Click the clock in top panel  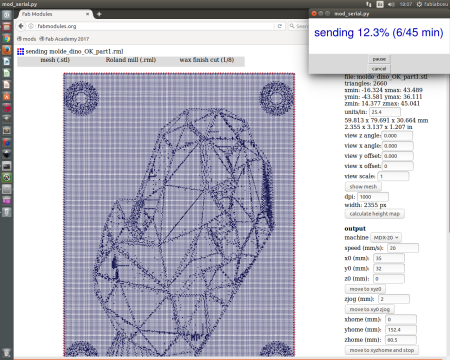(406, 4)
